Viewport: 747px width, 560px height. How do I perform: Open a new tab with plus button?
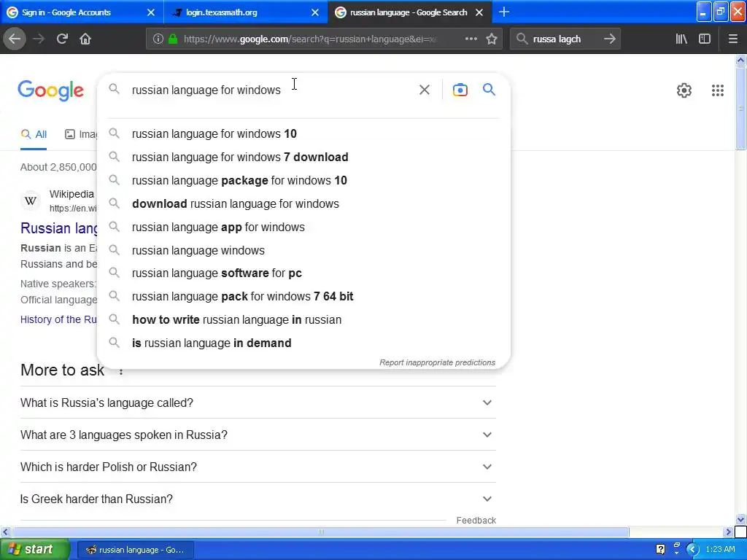503,12
